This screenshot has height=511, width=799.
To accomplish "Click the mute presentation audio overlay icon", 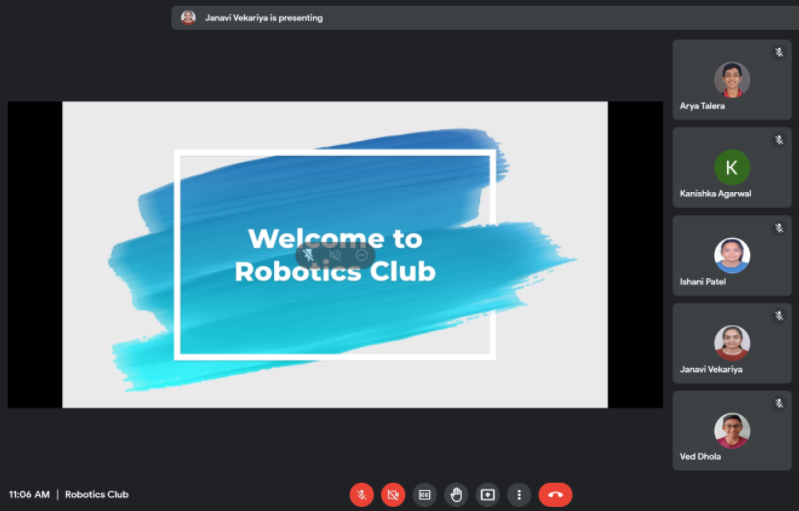I will tap(335, 255).
